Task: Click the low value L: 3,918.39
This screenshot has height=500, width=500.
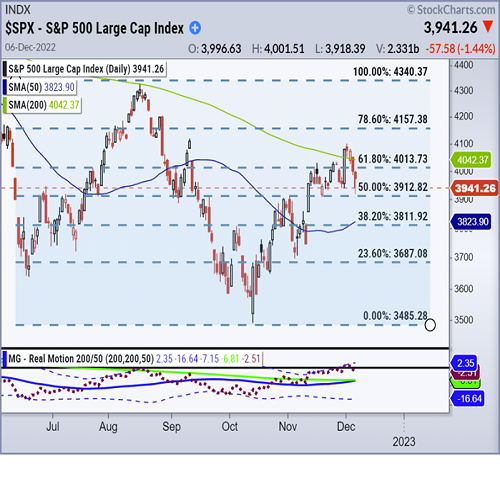Action: tap(340, 49)
